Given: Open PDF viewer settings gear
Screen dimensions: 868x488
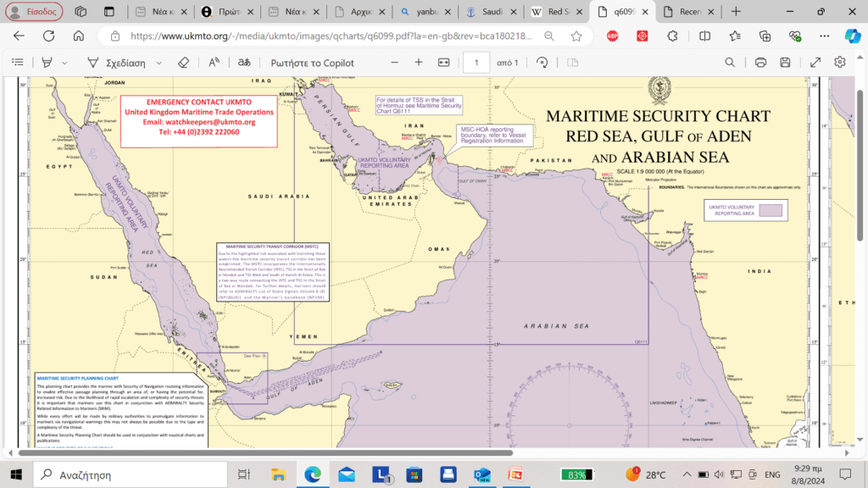Looking at the screenshot, I should (840, 63).
